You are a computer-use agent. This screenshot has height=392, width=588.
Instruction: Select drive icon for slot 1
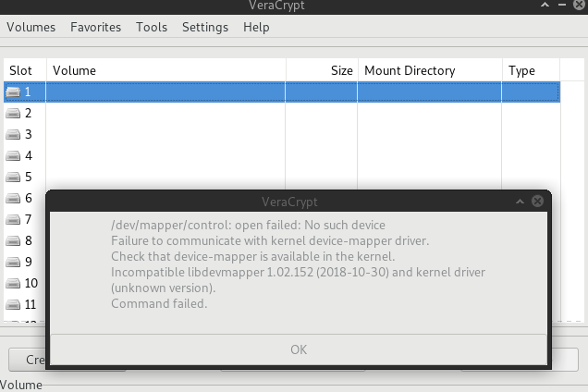(13, 92)
